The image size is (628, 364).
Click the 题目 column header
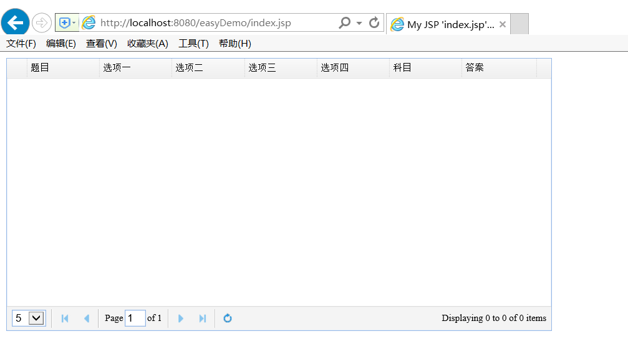(63, 68)
